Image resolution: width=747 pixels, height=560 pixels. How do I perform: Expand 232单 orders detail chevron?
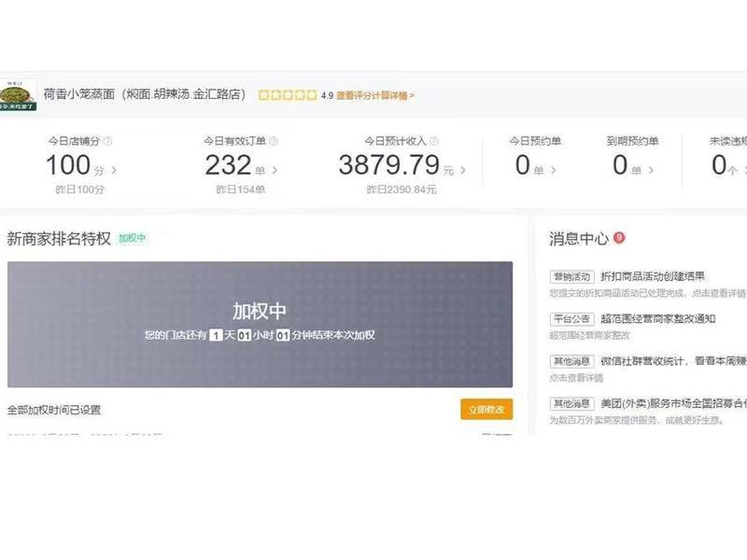275,170
